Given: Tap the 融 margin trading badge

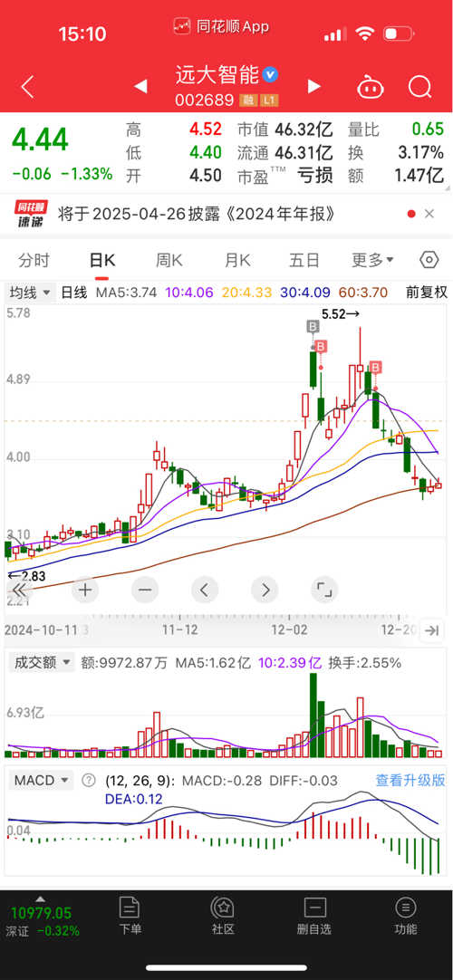Looking at the screenshot, I should [x=248, y=100].
